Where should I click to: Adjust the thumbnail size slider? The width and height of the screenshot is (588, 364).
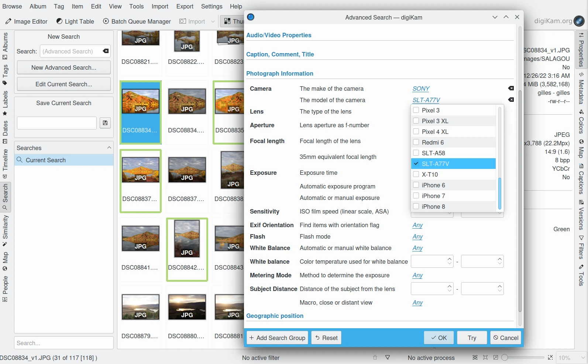tap(505, 357)
